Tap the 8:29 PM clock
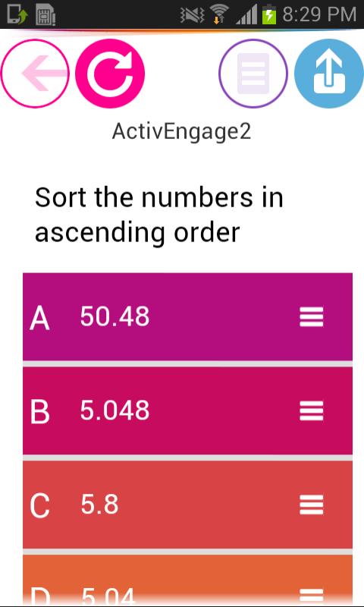The width and height of the screenshot is (364, 607). pyautogui.click(x=319, y=14)
